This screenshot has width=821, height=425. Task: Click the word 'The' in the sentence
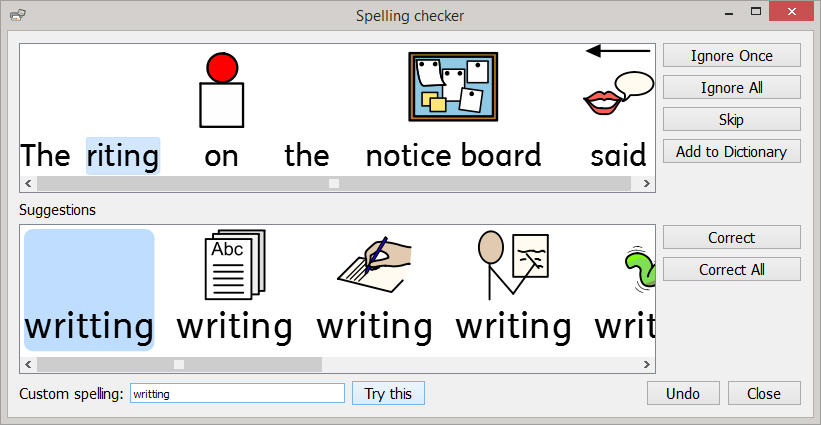[x=45, y=155]
